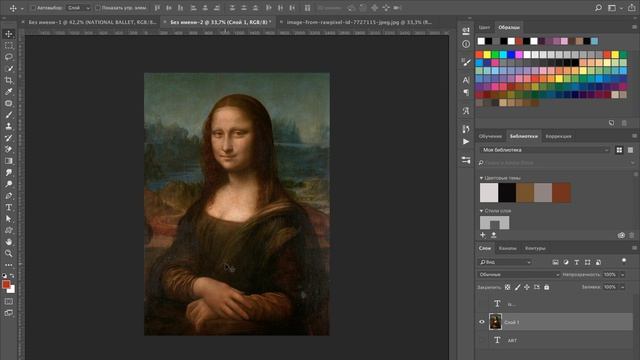Toggle lock all padlock icon
Viewport: 640px width, 360px height.
coord(547,287)
